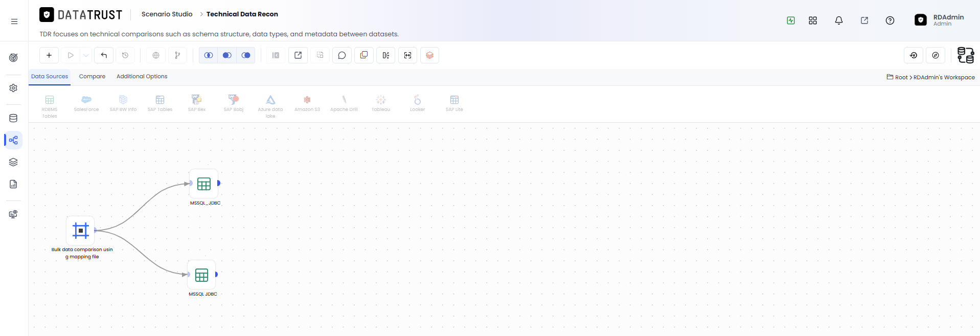Viewport: 980px width, 336px height.
Task: Switch to the Compare tab
Action: pyautogui.click(x=92, y=76)
